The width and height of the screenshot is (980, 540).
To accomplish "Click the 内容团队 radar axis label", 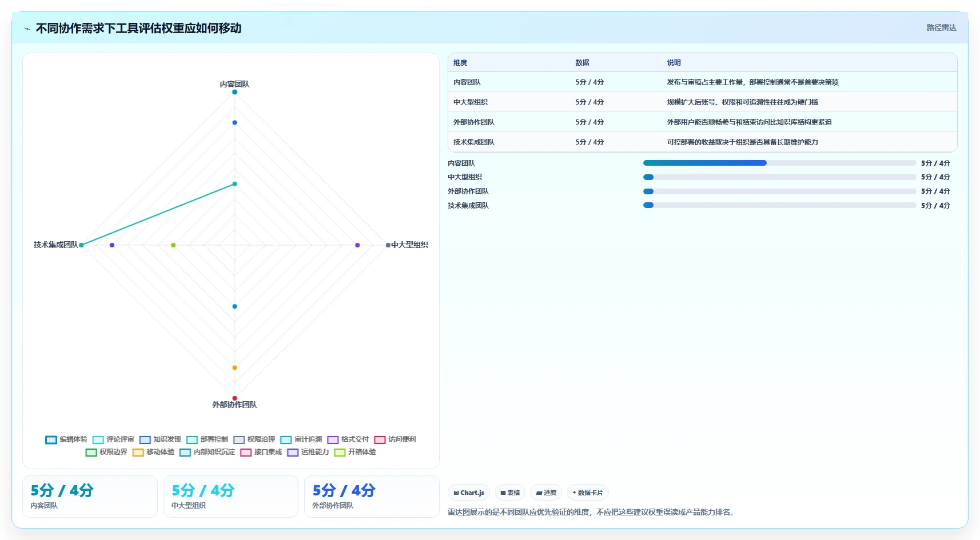I will click(234, 84).
